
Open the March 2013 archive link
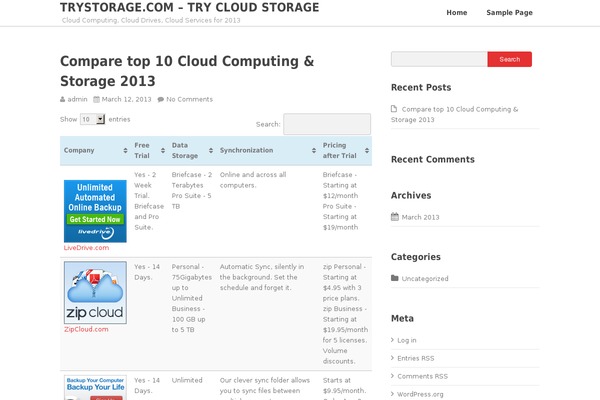[420, 217]
